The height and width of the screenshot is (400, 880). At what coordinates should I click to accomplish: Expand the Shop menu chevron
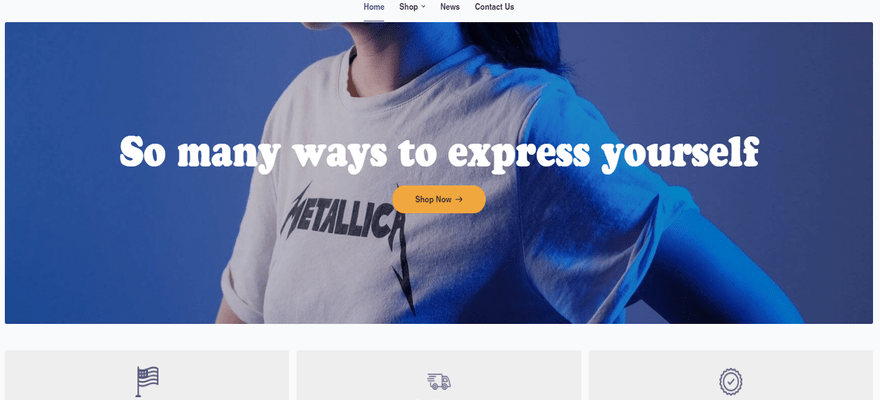[423, 7]
